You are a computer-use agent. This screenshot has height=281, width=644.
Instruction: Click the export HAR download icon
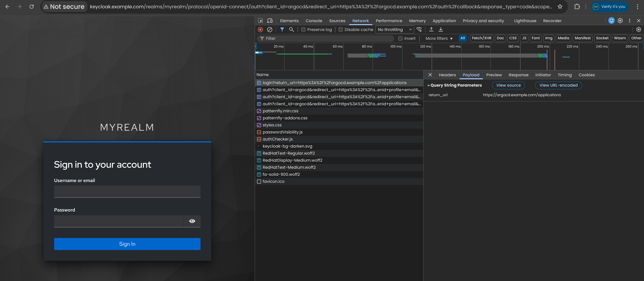(x=441, y=30)
